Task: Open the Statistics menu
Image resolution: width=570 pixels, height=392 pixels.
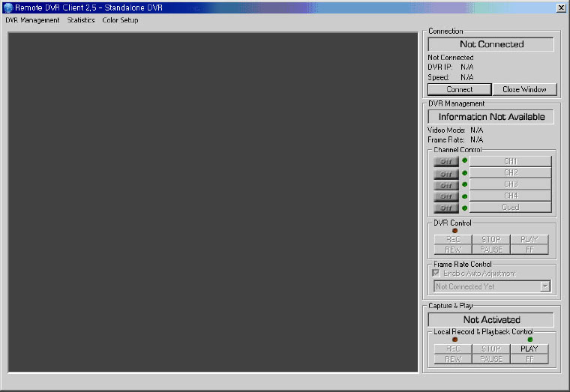Action: tap(81, 20)
